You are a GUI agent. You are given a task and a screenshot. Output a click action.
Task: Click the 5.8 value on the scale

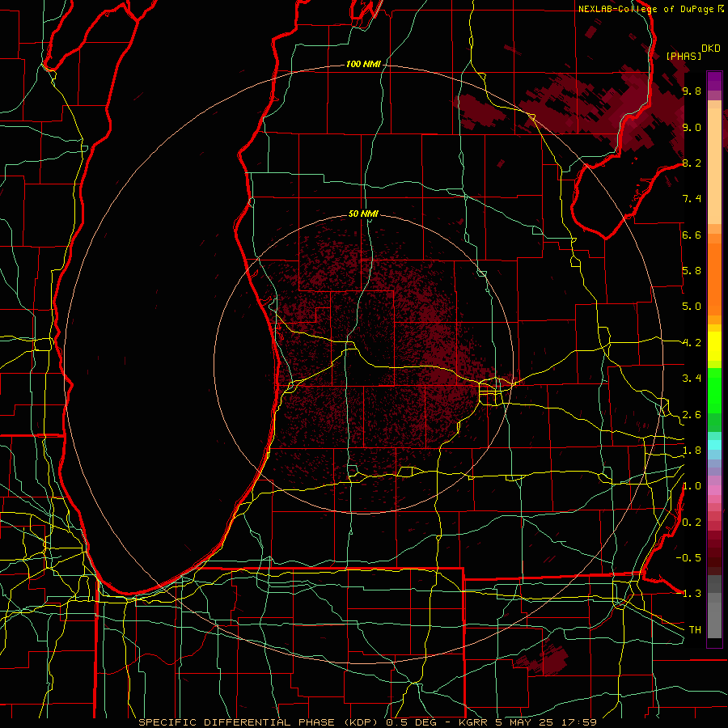coord(692,271)
